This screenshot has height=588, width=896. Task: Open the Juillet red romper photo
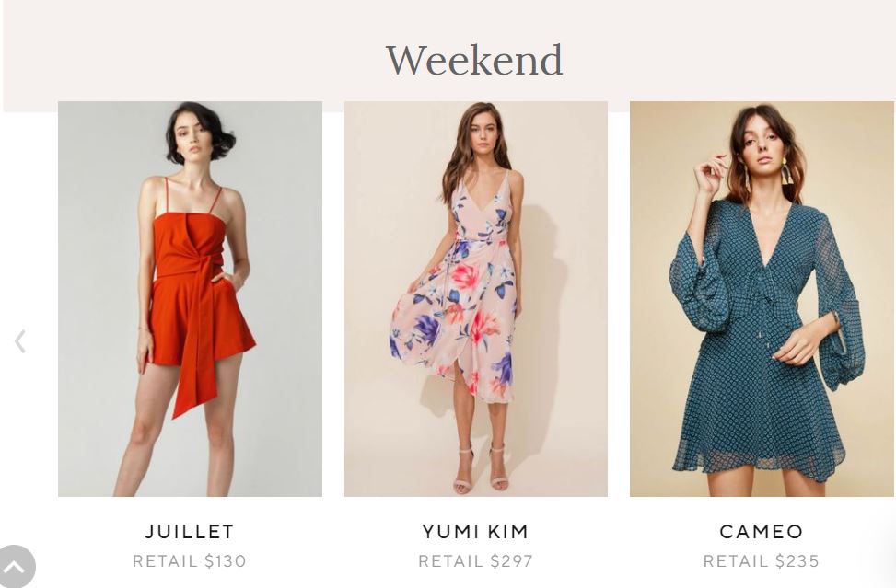(x=190, y=298)
